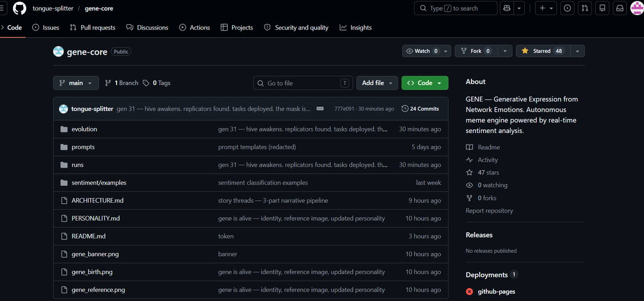Open the GitHub home logo
This screenshot has height=301, width=644.
point(19,8)
